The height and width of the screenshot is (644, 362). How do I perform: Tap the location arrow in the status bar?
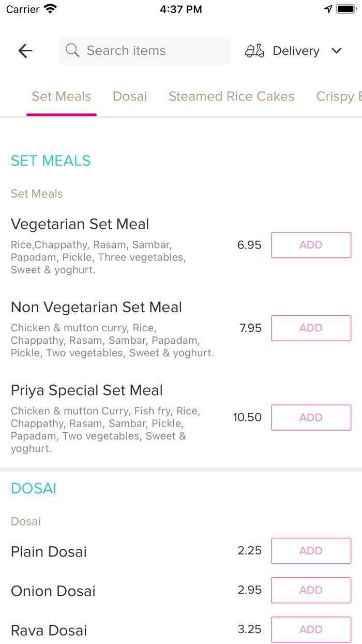[328, 8]
